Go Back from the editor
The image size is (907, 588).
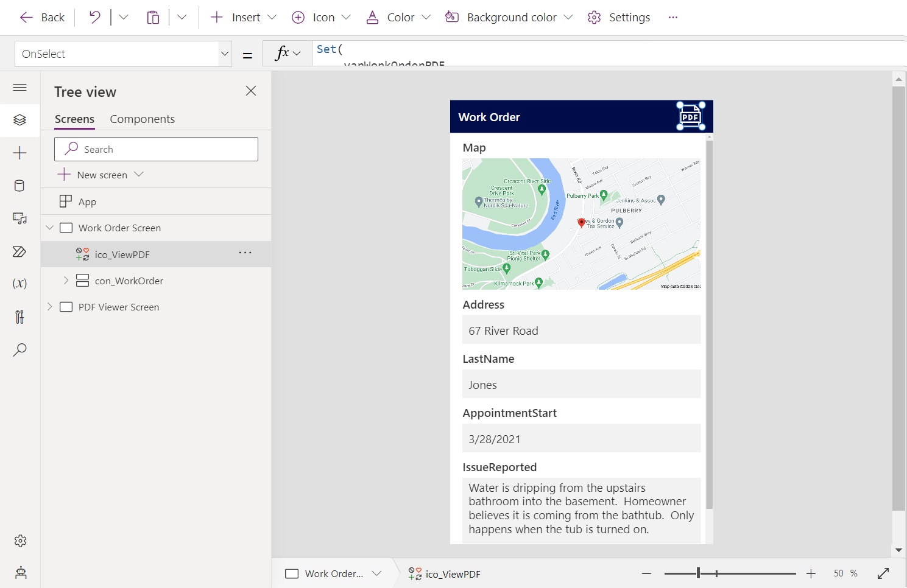tap(41, 17)
